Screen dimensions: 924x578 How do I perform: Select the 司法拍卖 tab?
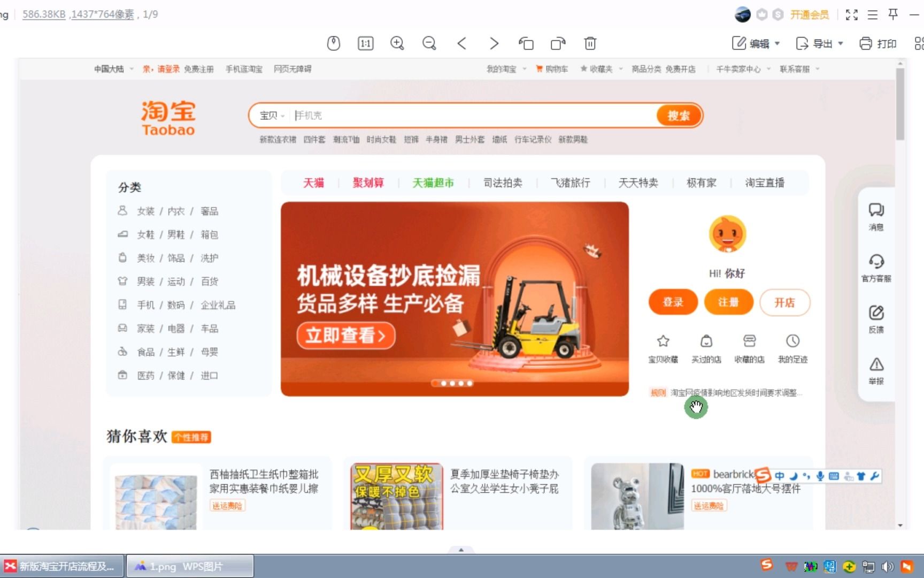[x=503, y=183]
